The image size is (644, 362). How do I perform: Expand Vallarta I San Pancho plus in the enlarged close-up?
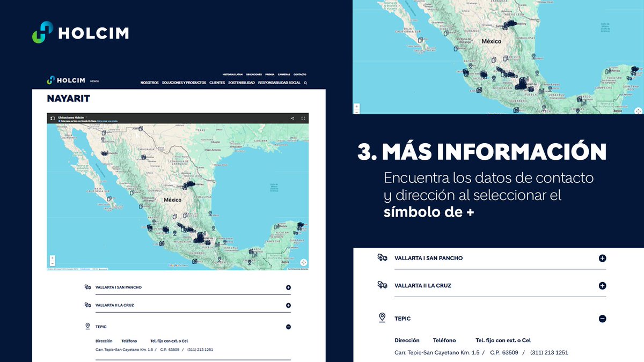pyautogui.click(x=602, y=258)
